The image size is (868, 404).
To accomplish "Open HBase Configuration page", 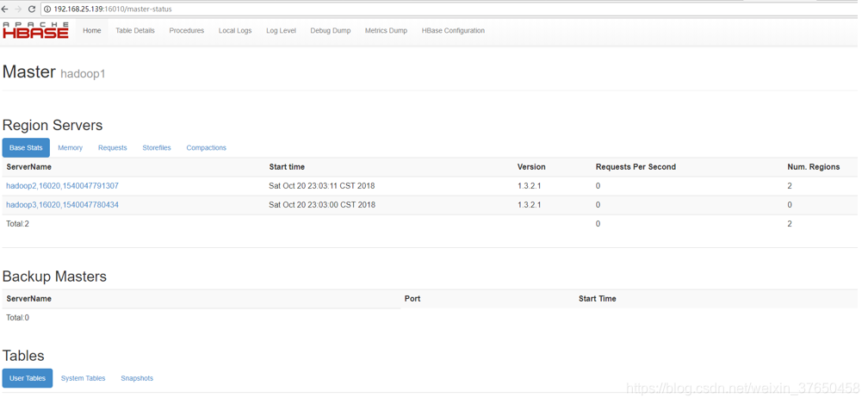I will click(453, 31).
